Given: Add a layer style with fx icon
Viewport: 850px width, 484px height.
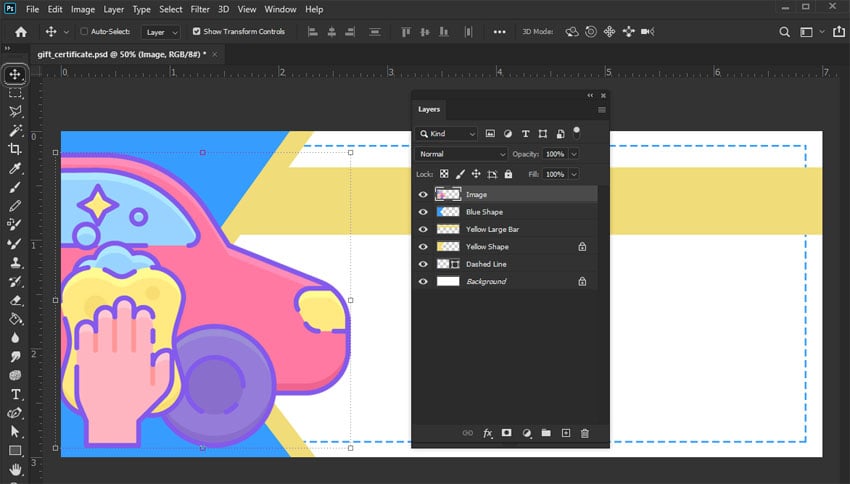Looking at the screenshot, I should tap(487, 433).
